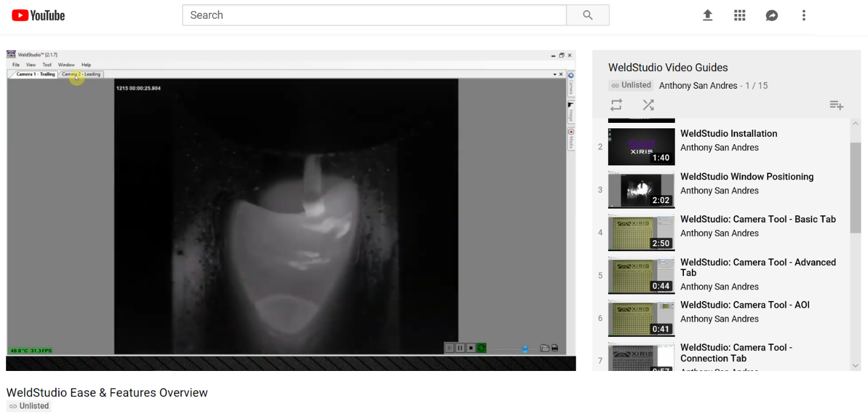
Task: Close the active camera document tab
Action: click(561, 74)
